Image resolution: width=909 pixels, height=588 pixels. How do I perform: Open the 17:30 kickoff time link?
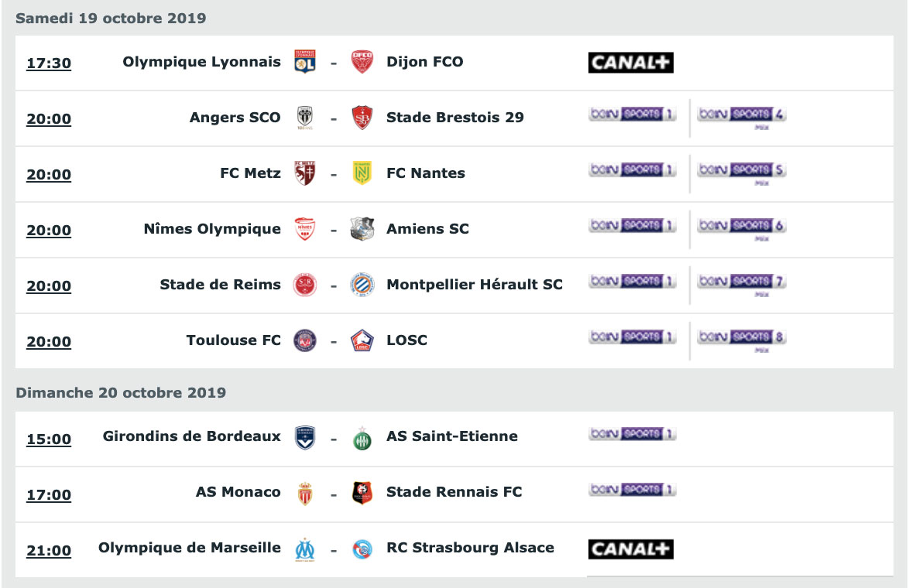pos(49,63)
